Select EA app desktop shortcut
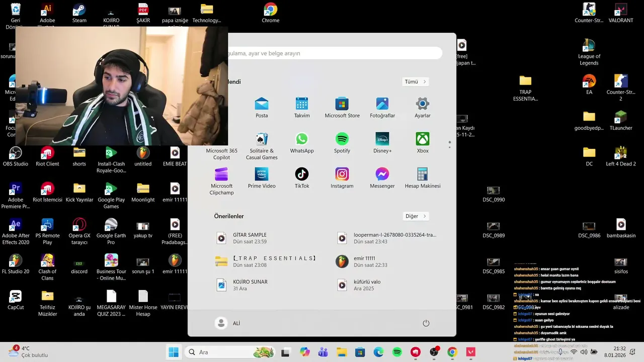 [589, 84]
